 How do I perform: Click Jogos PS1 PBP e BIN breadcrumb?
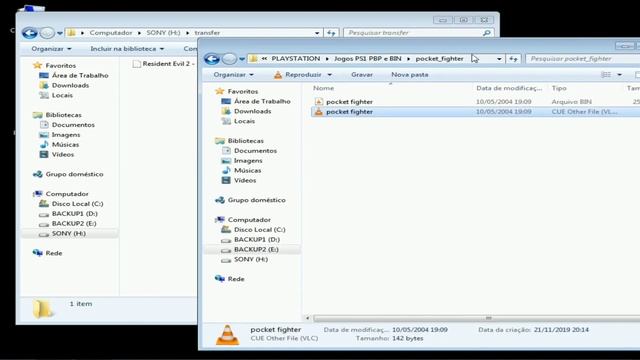coord(368,59)
